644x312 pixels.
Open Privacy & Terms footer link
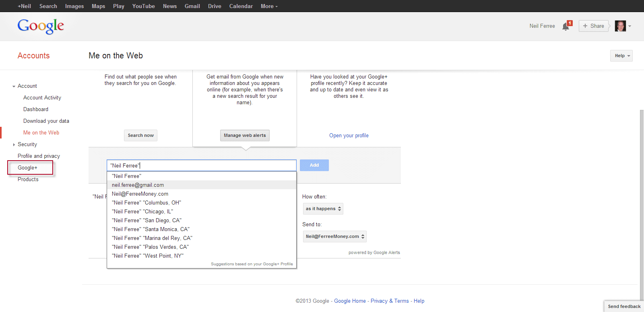390,301
